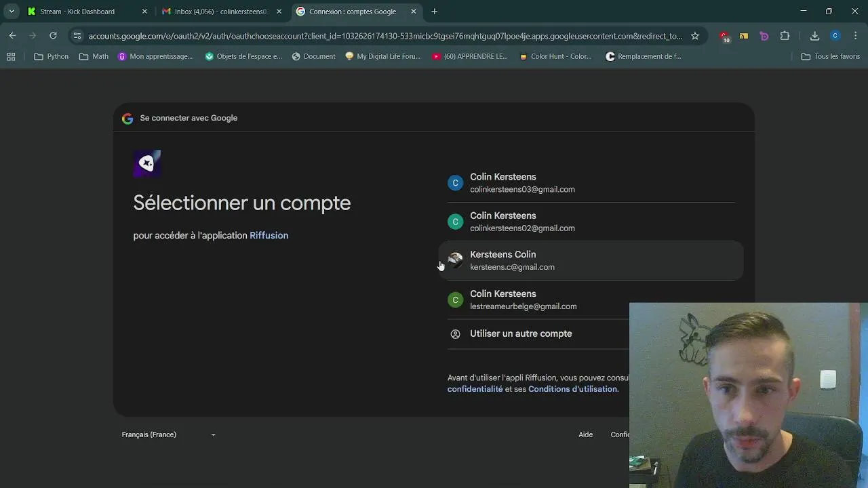Screen dimensions: 868x488
Task: Click the person icon beside Utiliser un autre compte
Action: [456, 334]
